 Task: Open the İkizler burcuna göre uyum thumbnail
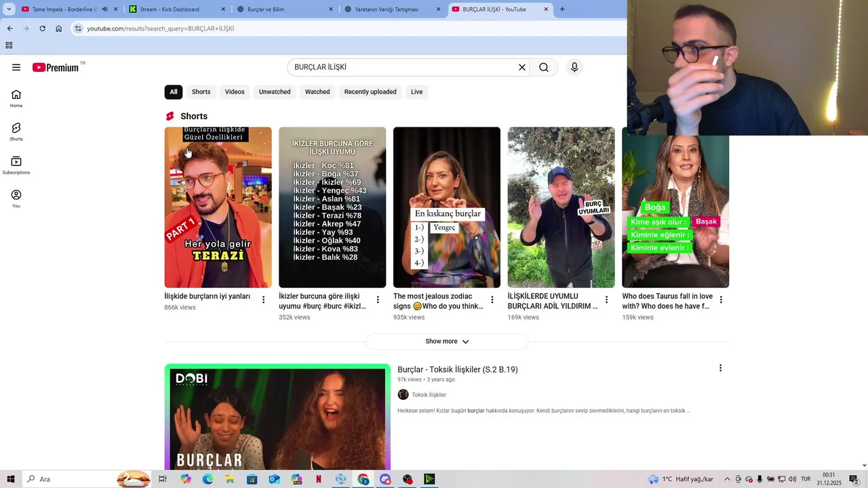[x=332, y=207]
